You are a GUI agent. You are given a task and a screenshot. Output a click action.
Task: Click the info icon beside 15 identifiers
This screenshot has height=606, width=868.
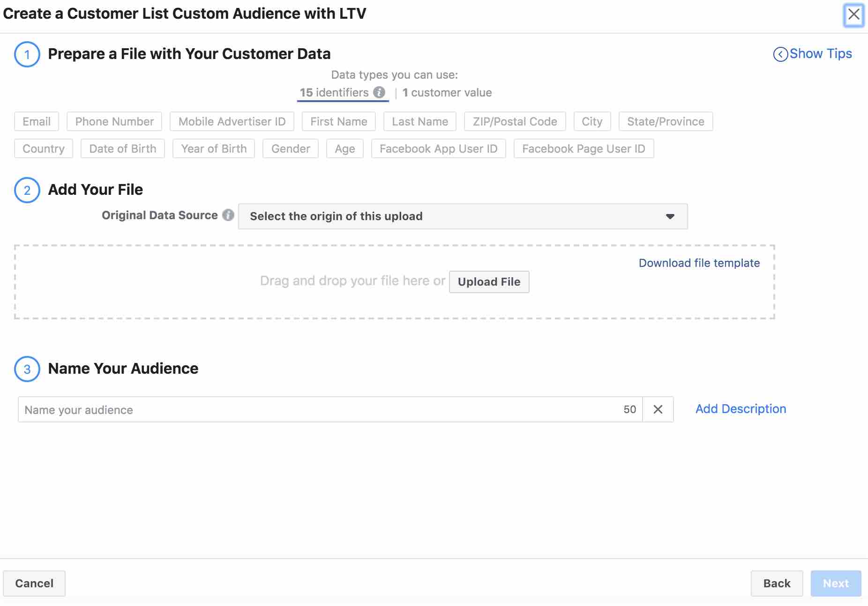[x=380, y=92]
